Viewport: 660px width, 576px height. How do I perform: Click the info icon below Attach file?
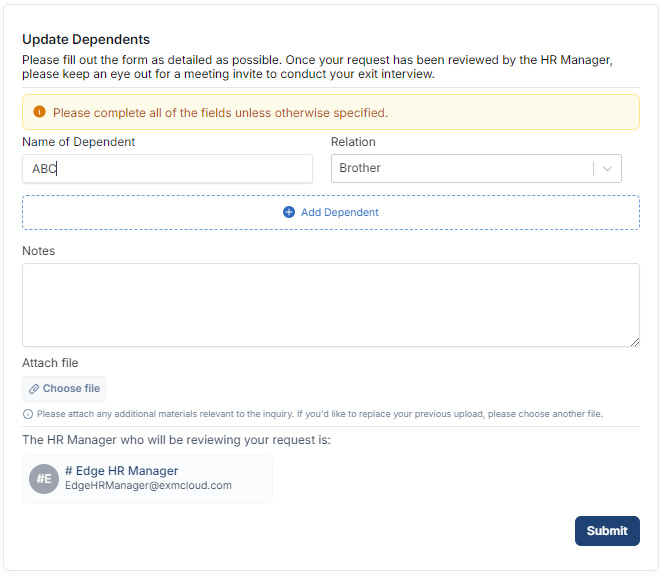coord(28,414)
